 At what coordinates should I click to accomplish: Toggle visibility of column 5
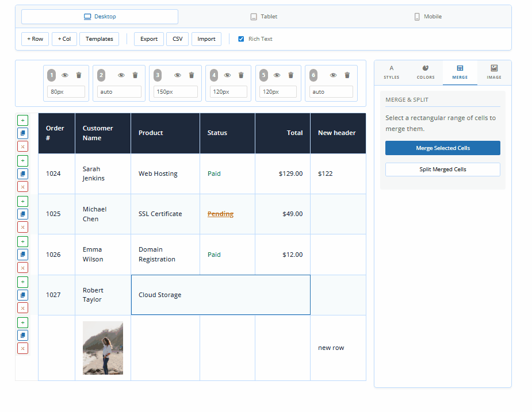pos(277,75)
